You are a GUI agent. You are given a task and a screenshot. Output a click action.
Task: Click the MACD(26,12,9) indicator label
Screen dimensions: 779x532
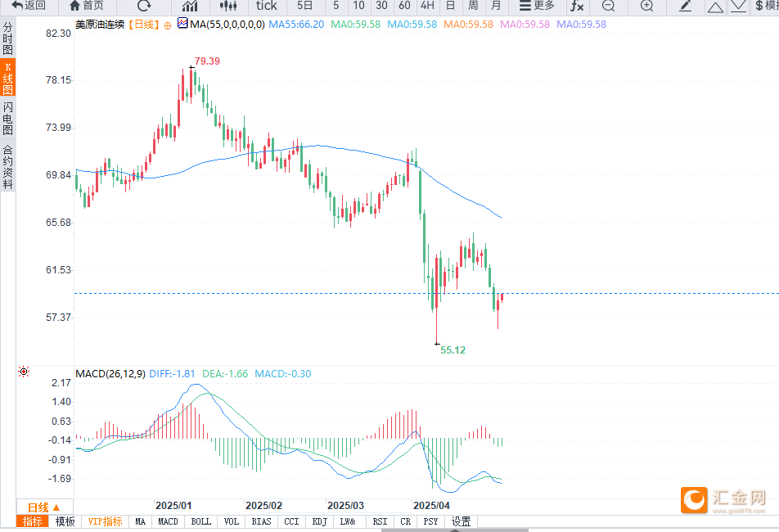[110, 373]
